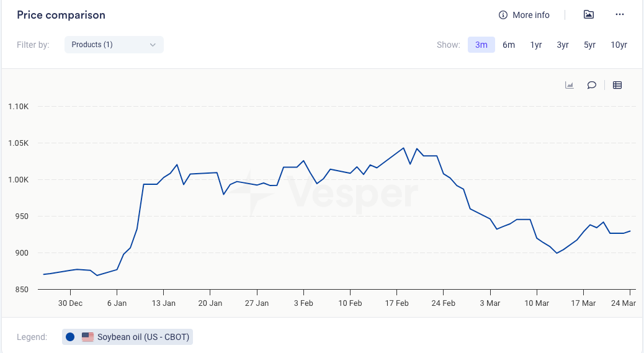Switch to chart view icon
Screen dimensions: 644x353
tap(569, 86)
